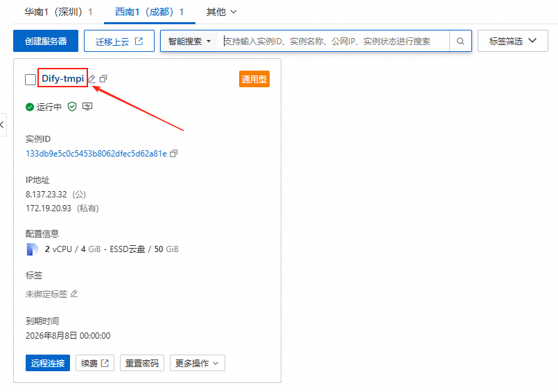Screen dimensions: 558x392
Task: Click the Alibaba Cloud configuration image icon
Action: click(x=33, y=249)
